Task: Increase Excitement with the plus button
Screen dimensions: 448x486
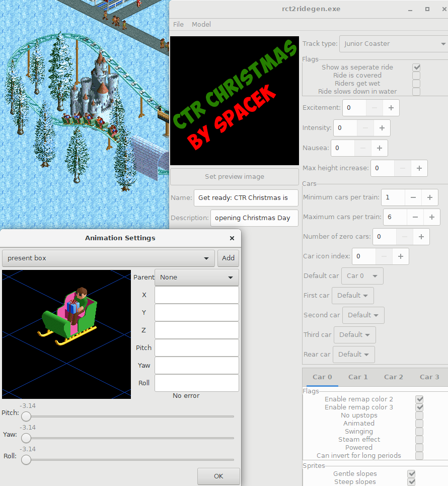Action: pyautogui.click(x=391, y=108)
